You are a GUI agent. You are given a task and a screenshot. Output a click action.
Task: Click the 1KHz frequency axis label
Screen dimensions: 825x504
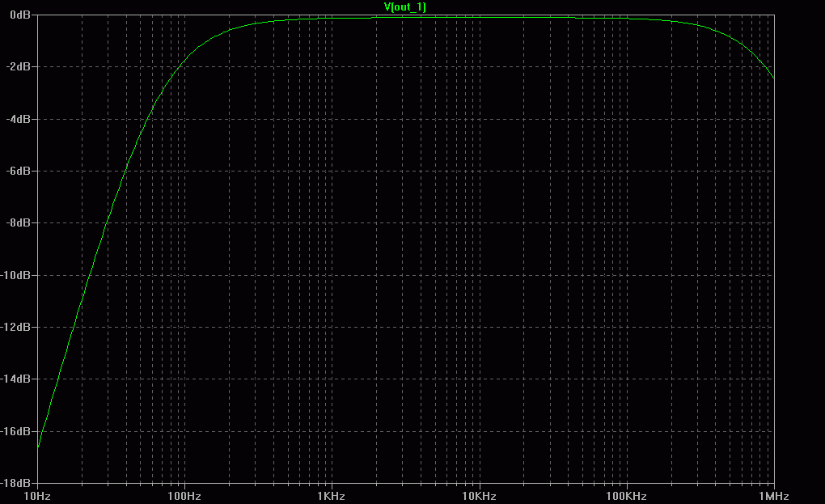pos(332,496)
